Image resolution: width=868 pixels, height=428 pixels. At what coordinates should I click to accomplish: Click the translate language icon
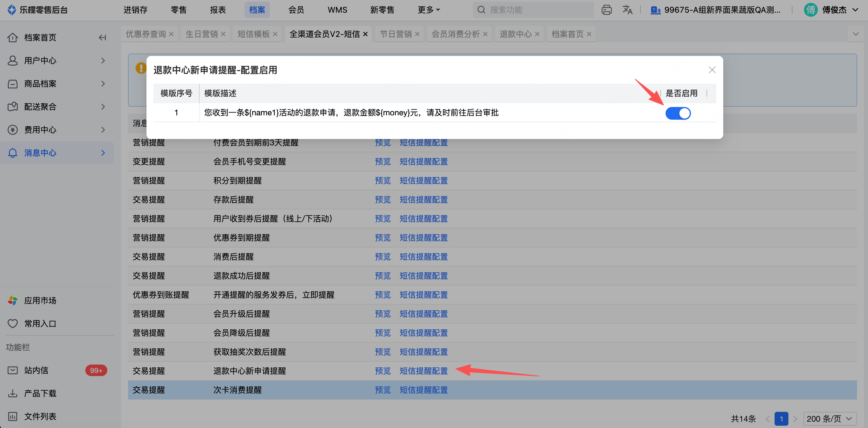[x=627, y=10]
